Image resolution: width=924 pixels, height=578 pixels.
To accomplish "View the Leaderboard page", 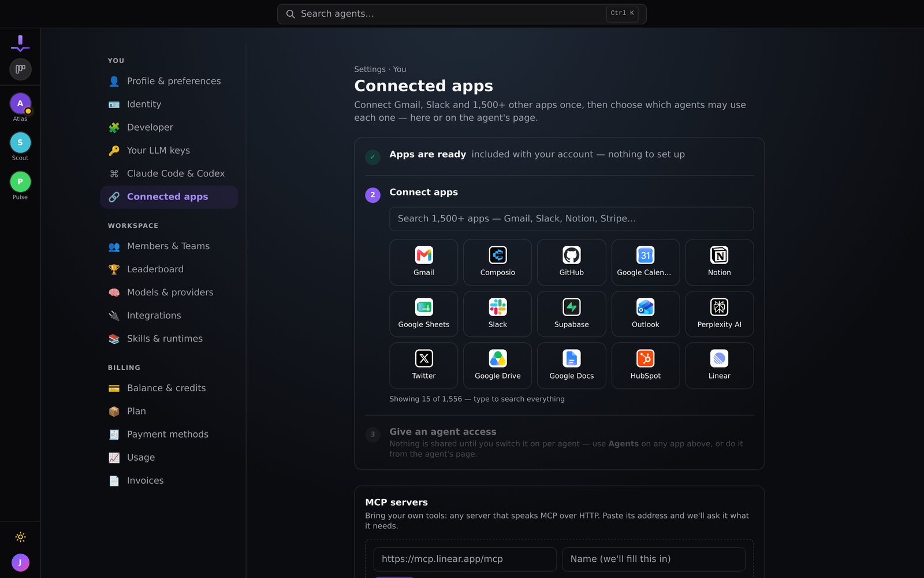I will [169, 270].
